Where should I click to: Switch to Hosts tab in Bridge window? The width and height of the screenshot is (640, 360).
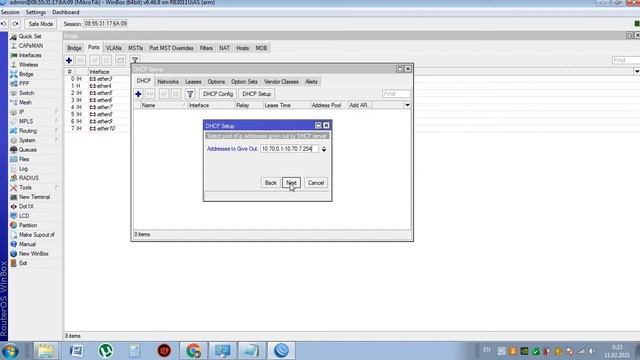(242, 48)
